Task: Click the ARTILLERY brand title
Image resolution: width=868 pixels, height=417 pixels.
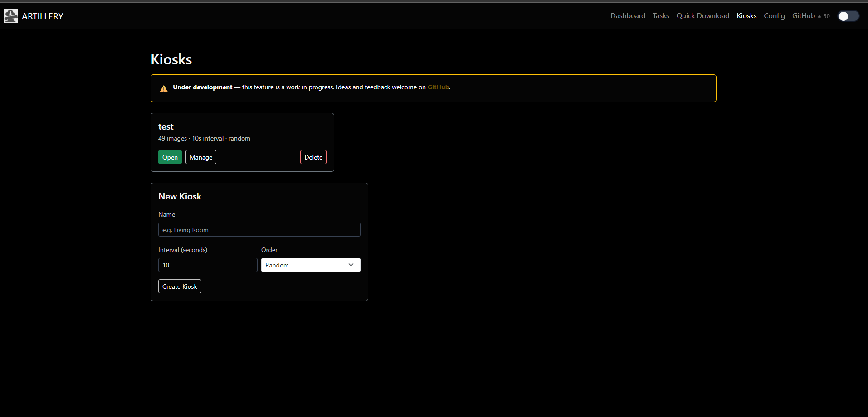Action: (x=43, y=16)
